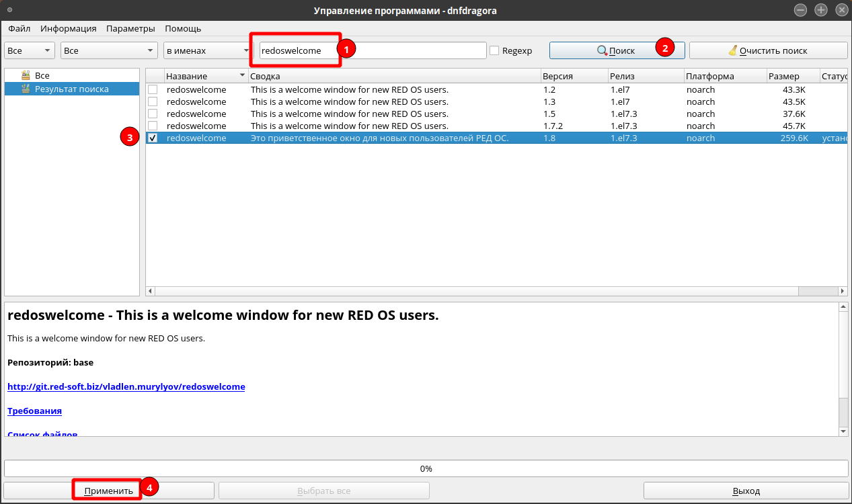
Task: Click the Выход button
Action: (x=746, y=491)
